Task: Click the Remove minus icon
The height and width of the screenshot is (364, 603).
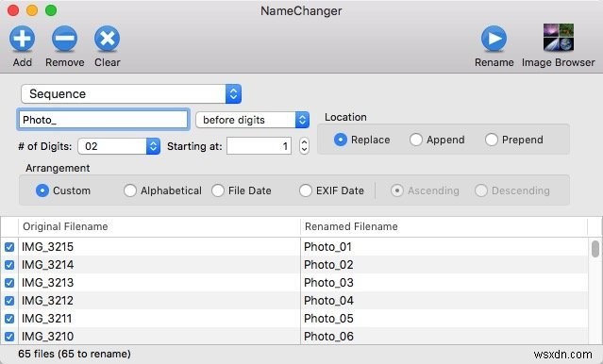Action: coord(64,39)
